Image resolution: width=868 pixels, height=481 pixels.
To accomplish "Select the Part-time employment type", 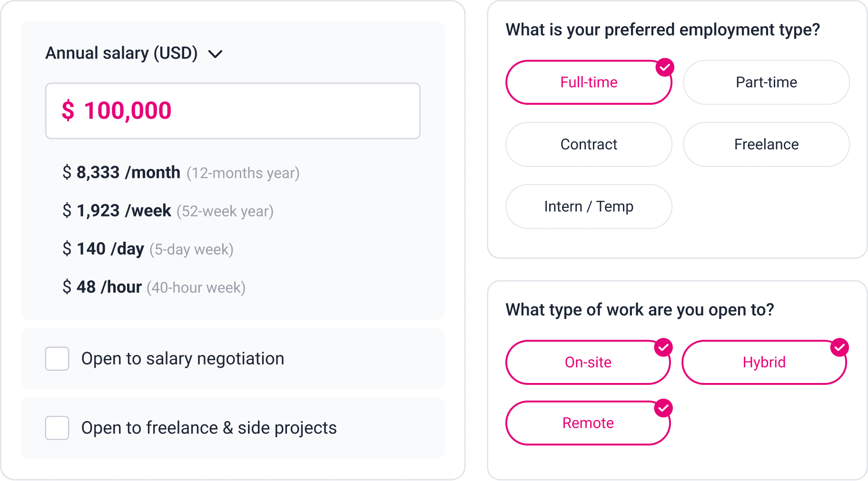I will 766,82.
